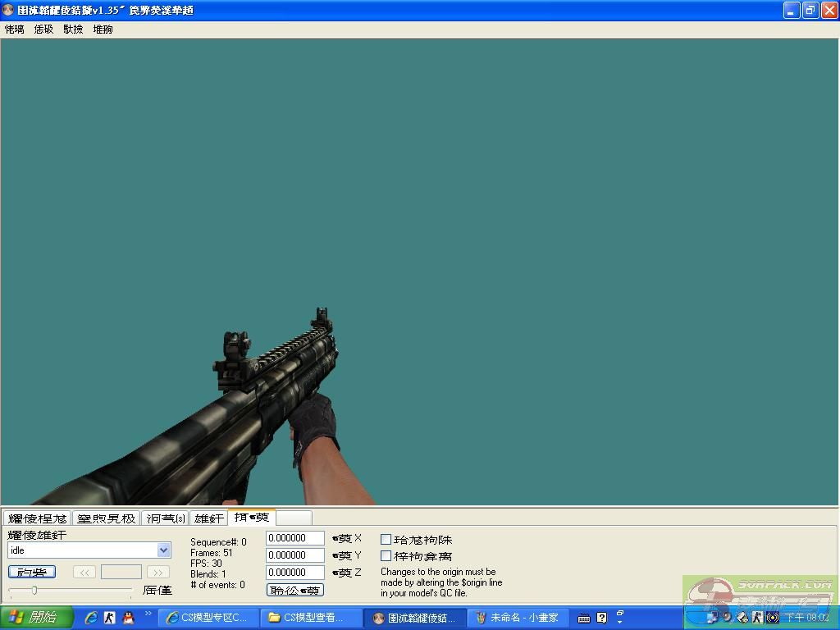Open Internet Explorer from quick launch

(x=91, y=618)
